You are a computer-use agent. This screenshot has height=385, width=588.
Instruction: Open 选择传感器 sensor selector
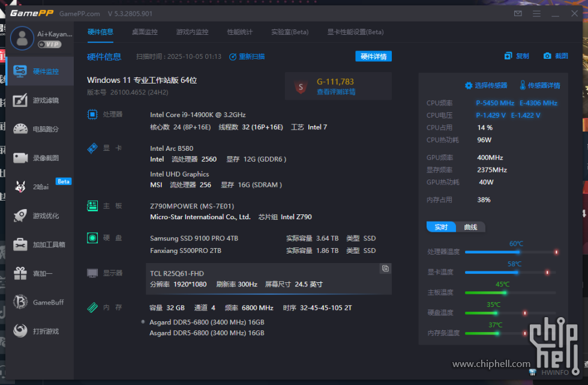coord(486,85)
